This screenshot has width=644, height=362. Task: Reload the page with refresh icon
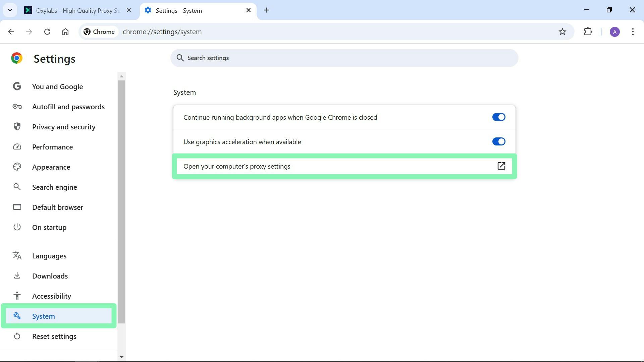coord(47,32)
